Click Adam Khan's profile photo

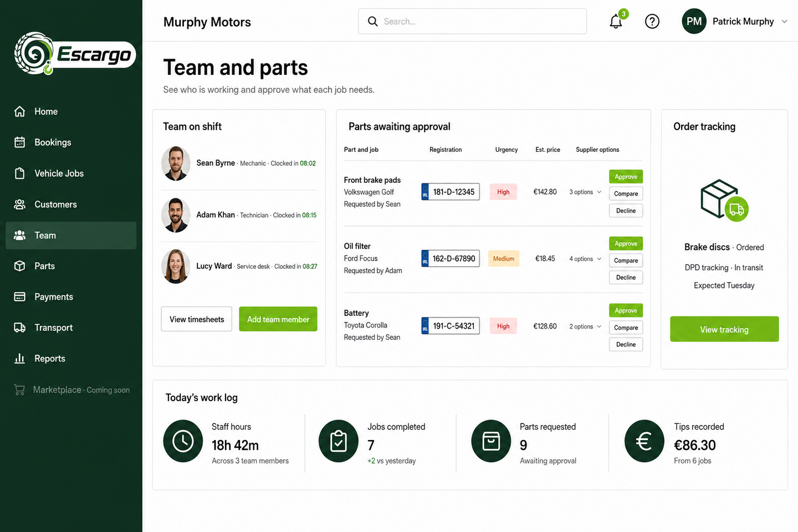176,215
